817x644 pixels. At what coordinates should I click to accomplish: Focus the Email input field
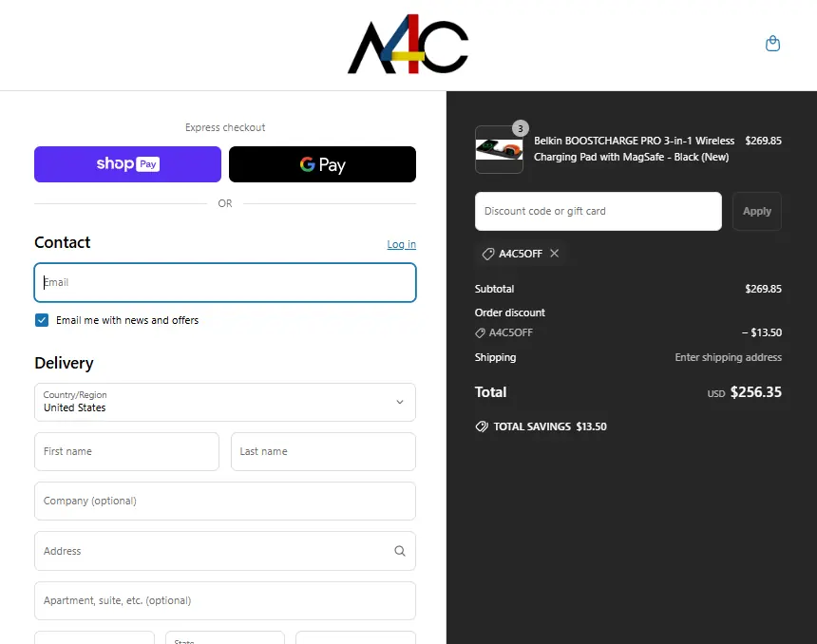point(225,282)
